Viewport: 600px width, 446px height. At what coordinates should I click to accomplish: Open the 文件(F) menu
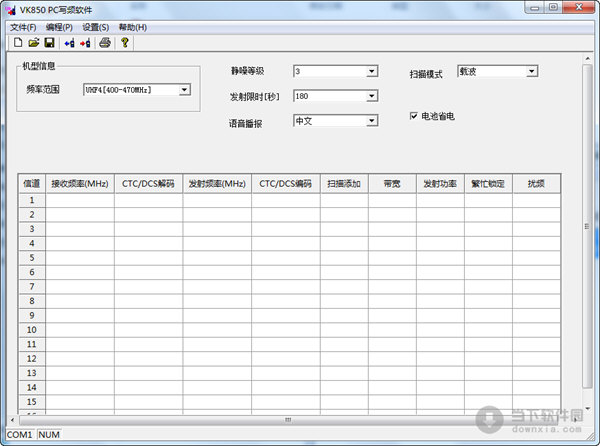click(x=23, y=27)
